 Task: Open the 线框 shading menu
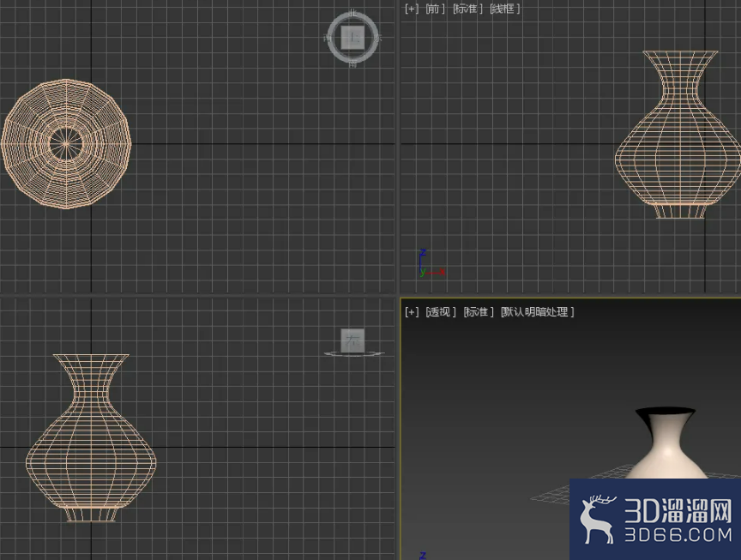pos(505,9)
